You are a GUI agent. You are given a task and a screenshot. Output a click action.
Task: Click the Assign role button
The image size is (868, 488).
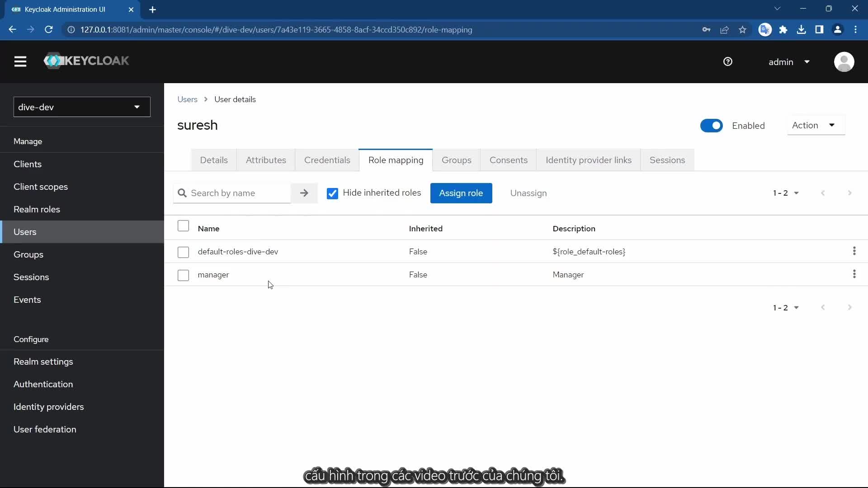tap(461, 193)
